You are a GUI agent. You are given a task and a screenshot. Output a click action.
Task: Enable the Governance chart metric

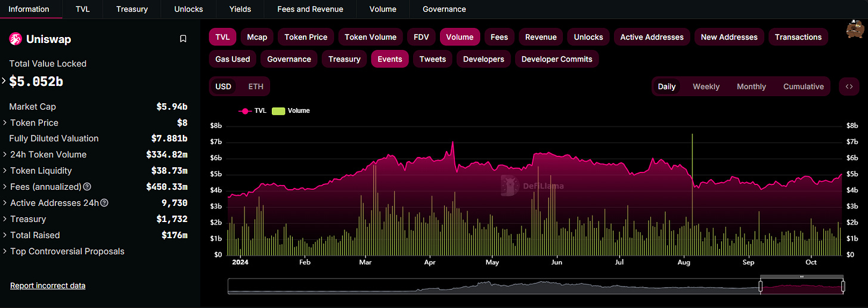pos(289,59)
